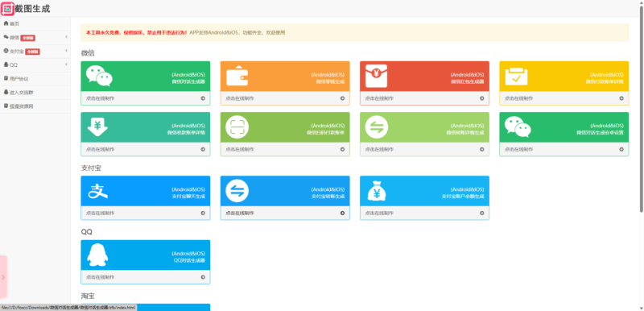This screenshot has height=311, width=644.
Task: Click the page vertical scrollbar thumb
Action: pyautogui.click(x=642, y=110)
